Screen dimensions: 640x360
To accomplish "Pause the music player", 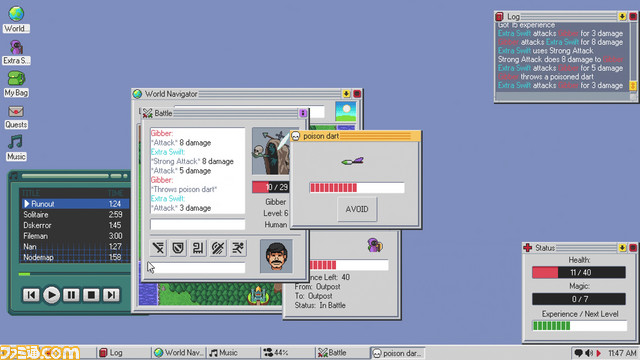I will click(71, 295).
